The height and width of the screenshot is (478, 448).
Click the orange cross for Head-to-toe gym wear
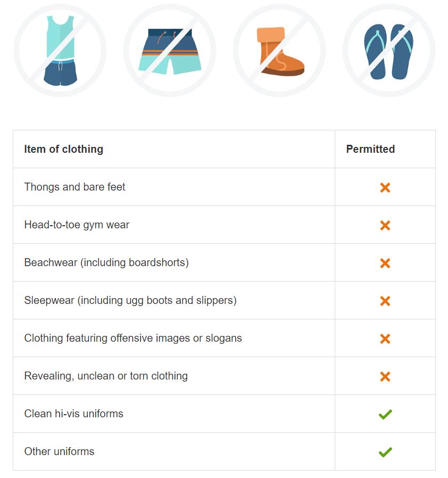pos(385,225)
